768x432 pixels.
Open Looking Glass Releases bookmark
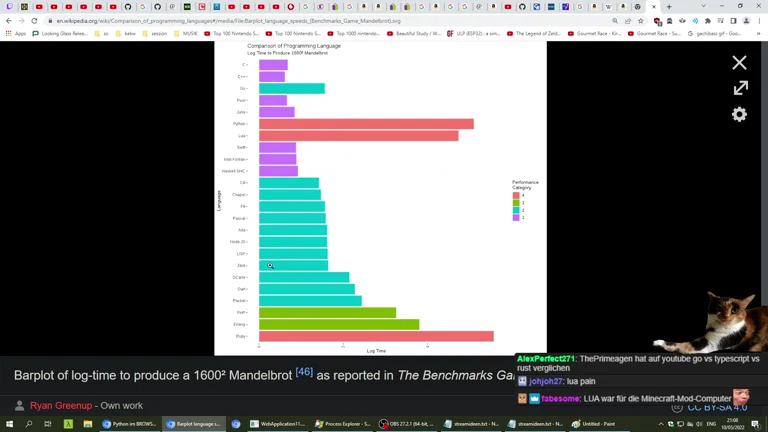[62, 33]
